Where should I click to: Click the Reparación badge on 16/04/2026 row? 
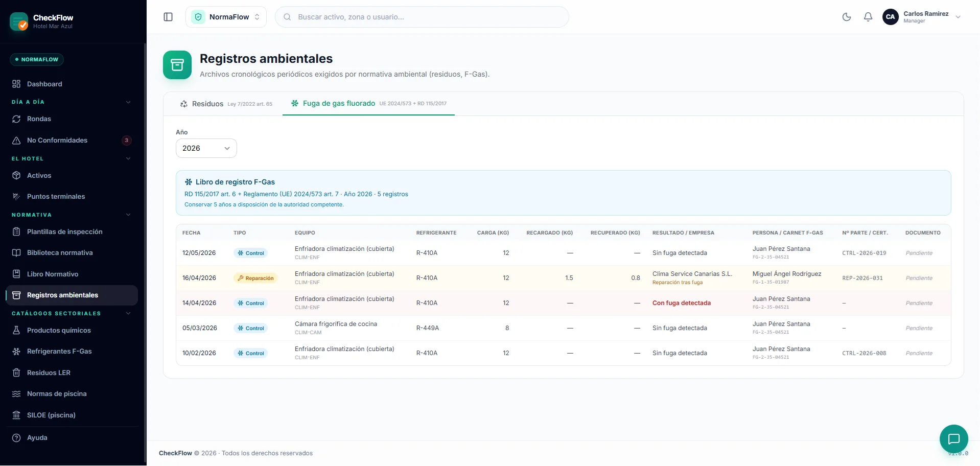(255, 278)
